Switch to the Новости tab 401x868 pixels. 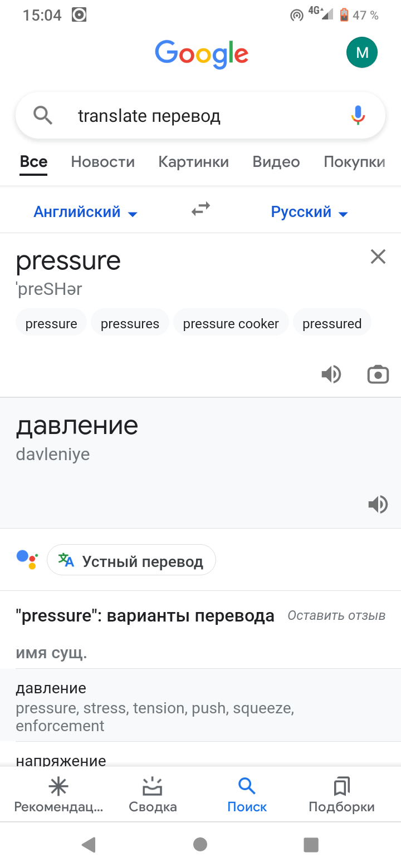102,161
